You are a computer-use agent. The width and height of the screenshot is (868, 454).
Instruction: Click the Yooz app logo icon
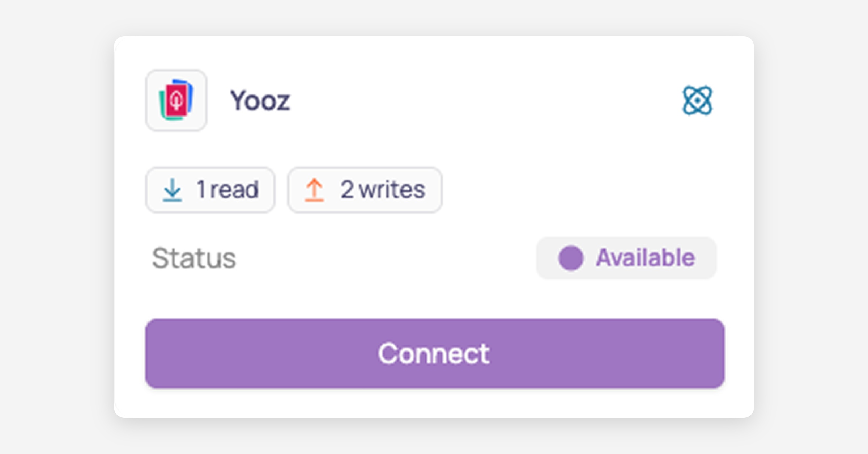pyautogui.click(x=176, y=100)
